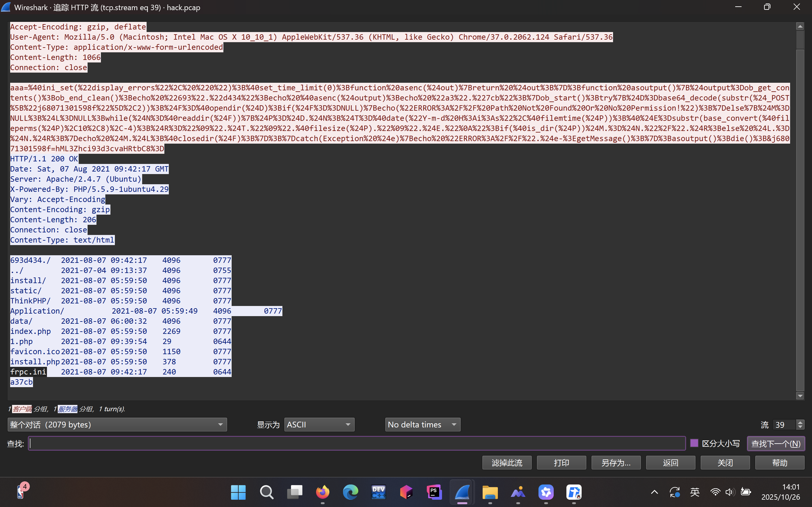Click the Accept-Encoding: gzip, deflate request header
812x507 pixels.
pos(78,27)
